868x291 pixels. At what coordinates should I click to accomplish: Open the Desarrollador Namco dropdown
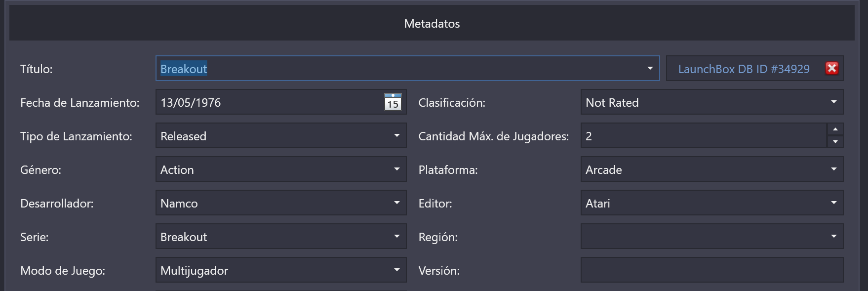click(x=396, y=203)
